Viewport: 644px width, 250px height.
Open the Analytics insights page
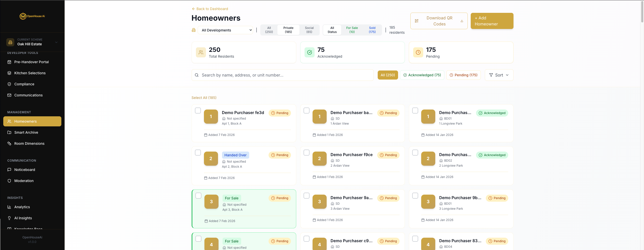pos(22,207)
